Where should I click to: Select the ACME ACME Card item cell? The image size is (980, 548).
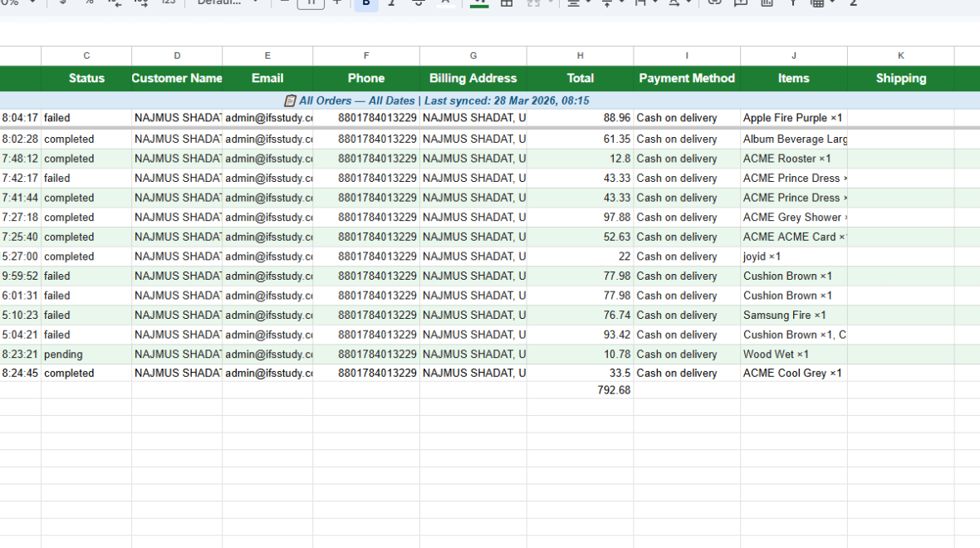click(794, 237)
